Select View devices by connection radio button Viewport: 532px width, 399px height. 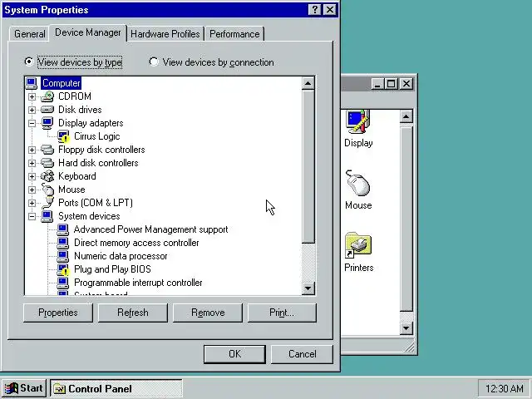pyautogui.click(x=154, y=62)
